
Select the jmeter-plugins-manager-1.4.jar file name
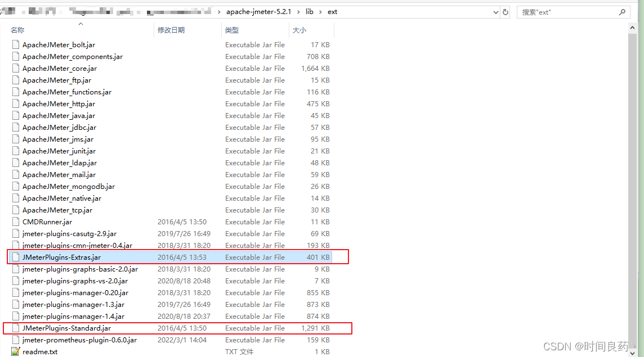(74, 317)
